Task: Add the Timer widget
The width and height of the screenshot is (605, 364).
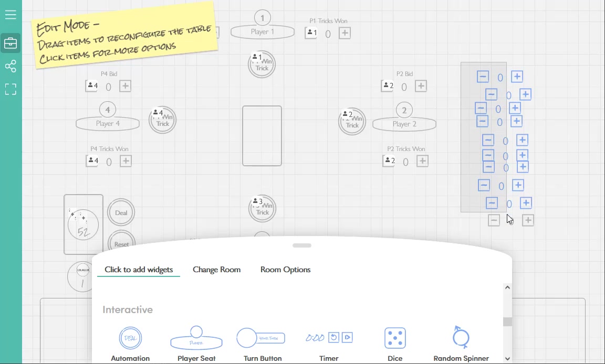Action: click(329, 345)
